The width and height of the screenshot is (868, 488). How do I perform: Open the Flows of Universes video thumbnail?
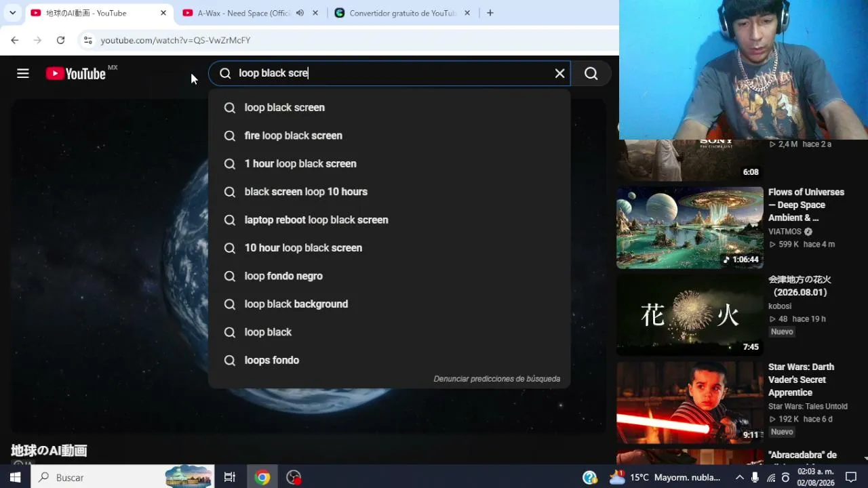point(690,228)
